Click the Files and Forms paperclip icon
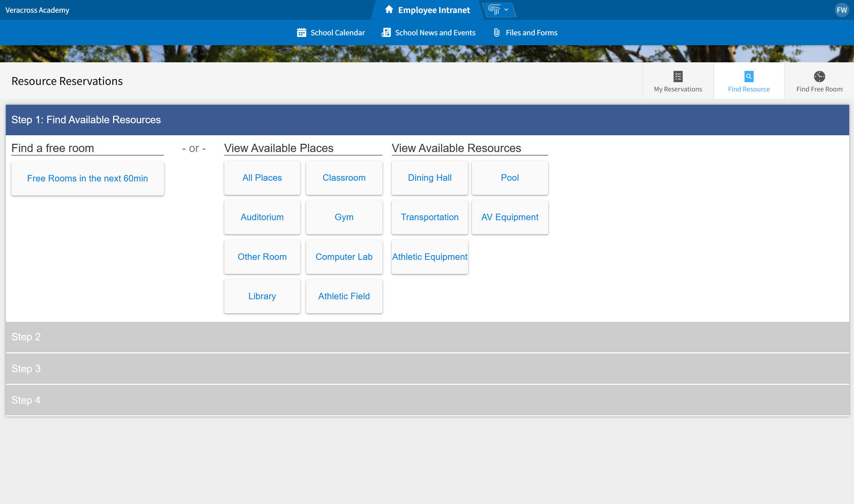This screenshot has width=854, height=504. click(496, 32)
